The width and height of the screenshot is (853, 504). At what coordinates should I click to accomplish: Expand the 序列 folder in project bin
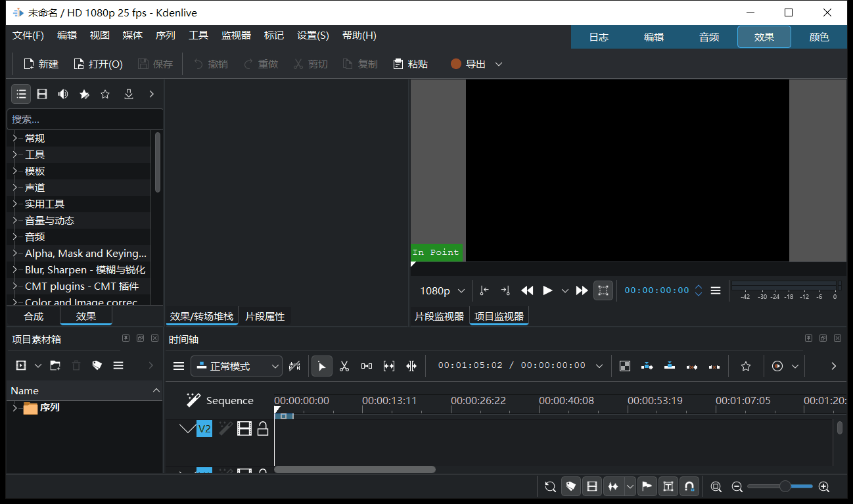tap(14, 407)
